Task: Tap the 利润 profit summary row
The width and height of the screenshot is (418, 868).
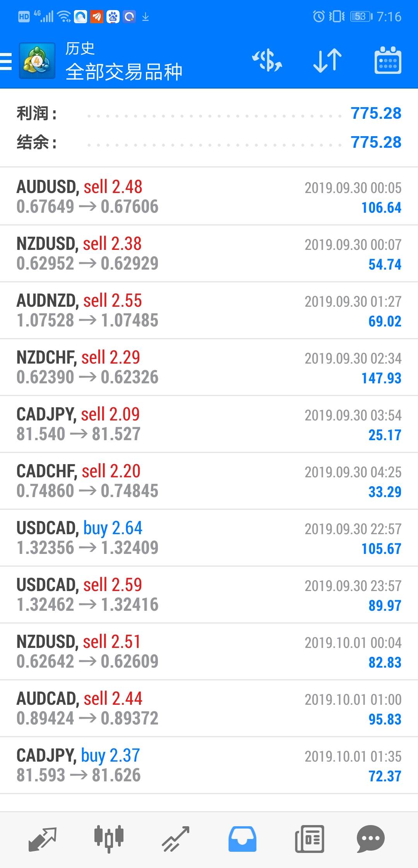Action: click(209, 114)
